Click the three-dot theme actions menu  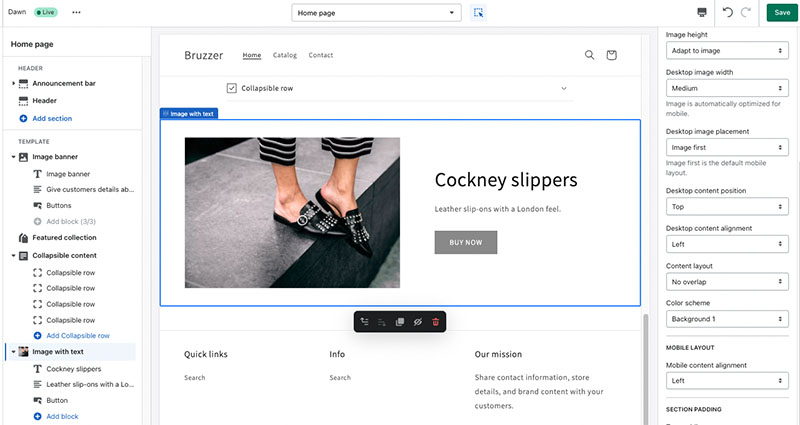coord(76,12)
